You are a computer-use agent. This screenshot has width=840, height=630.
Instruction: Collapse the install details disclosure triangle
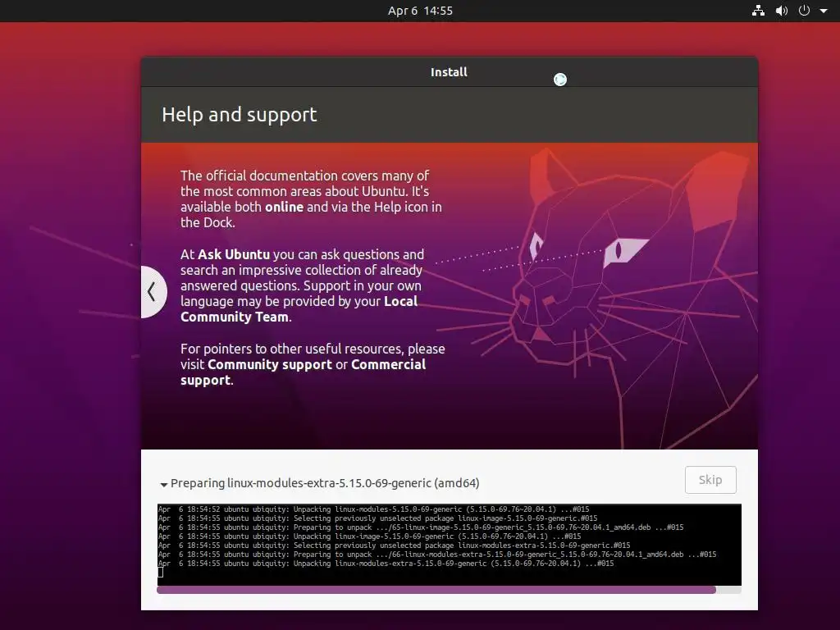coord(163,484)
